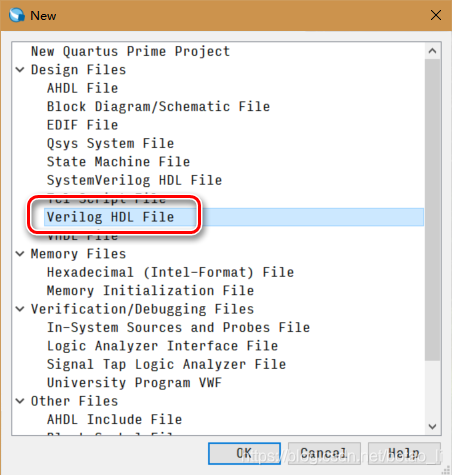Collapse the Memory Files category
The height and width of the screenshot is (475, 452).
click(20, 254)
